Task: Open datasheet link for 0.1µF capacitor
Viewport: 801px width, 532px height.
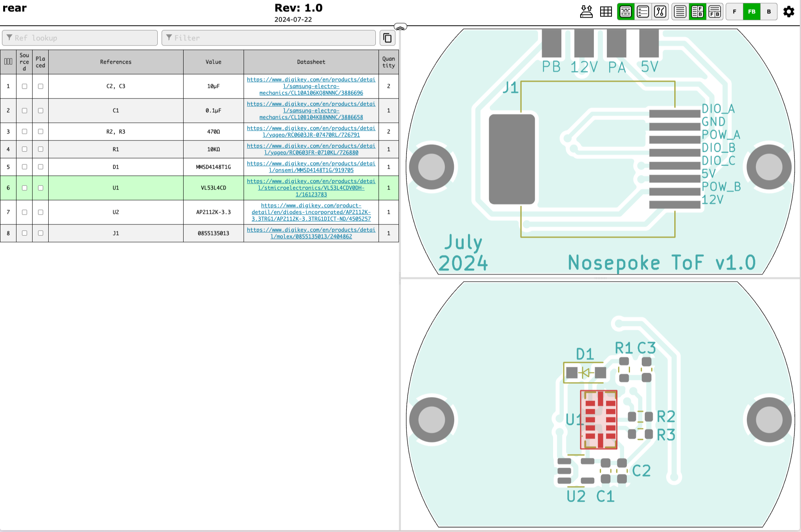Action: pos(311,111)
